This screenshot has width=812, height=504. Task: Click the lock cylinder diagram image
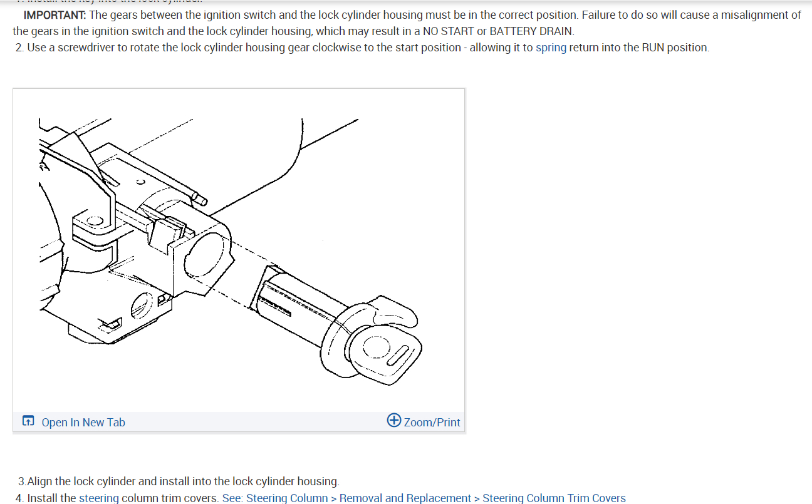coord(239,250)
